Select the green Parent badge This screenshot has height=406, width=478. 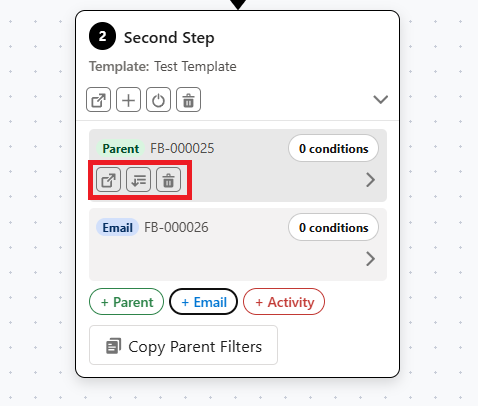click(x=120, y=148)
